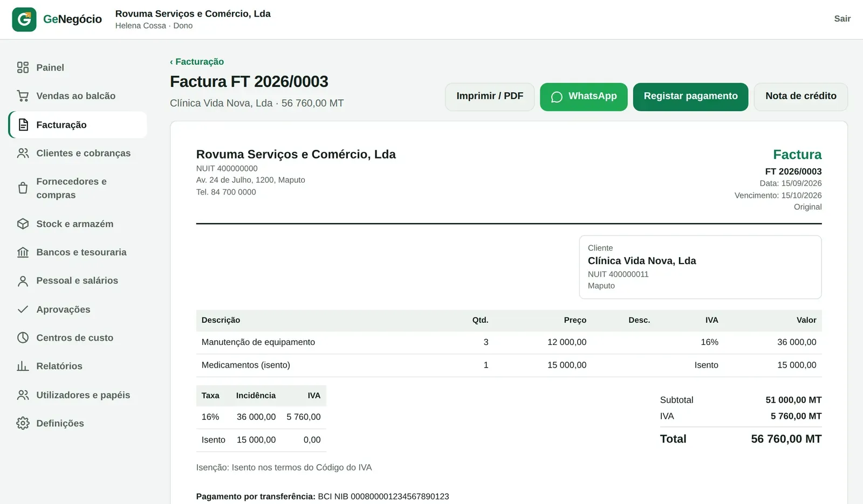The width and height of the screenshot is (863, 504).
Task: Click the Clientes e cobranças people icon
Action: click(23, 153)
